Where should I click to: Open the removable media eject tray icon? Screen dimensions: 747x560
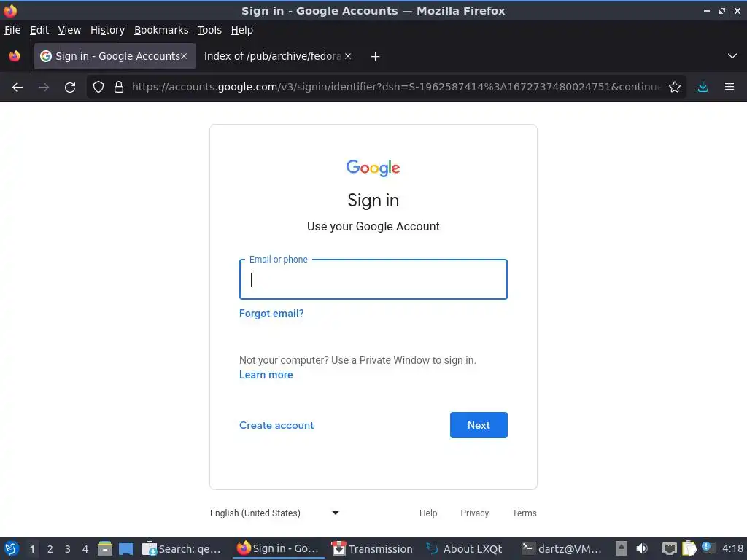tap(622, 549)
